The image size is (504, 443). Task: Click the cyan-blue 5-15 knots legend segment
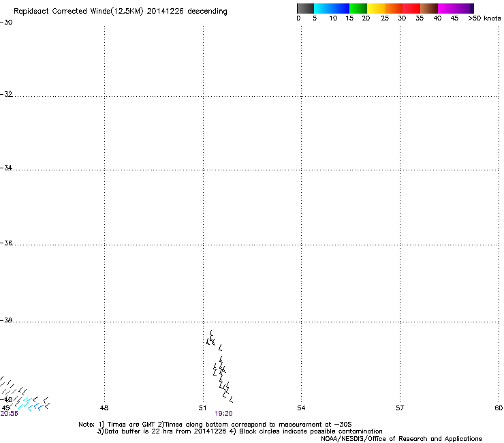tap(332, 8)
